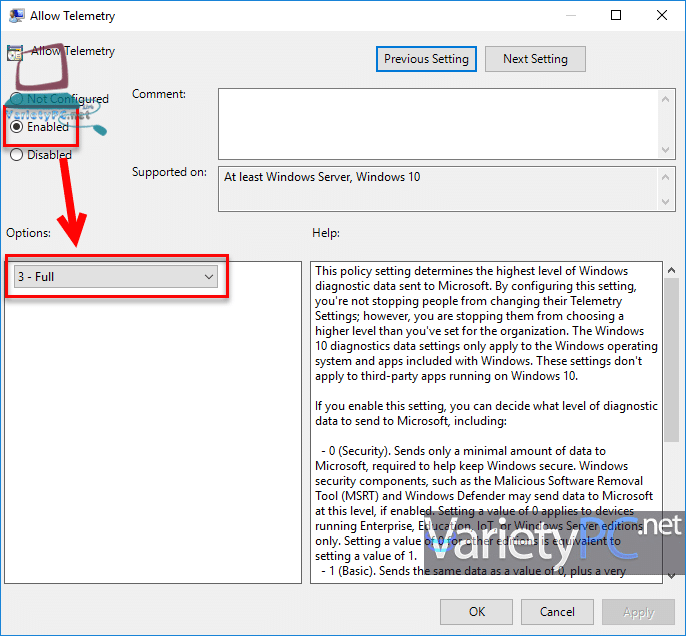Select the Enabled radio button

(17, 127)
